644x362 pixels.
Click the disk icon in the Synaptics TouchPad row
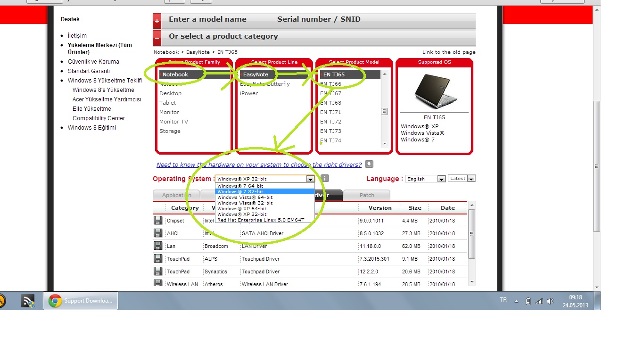pos(158,271)
